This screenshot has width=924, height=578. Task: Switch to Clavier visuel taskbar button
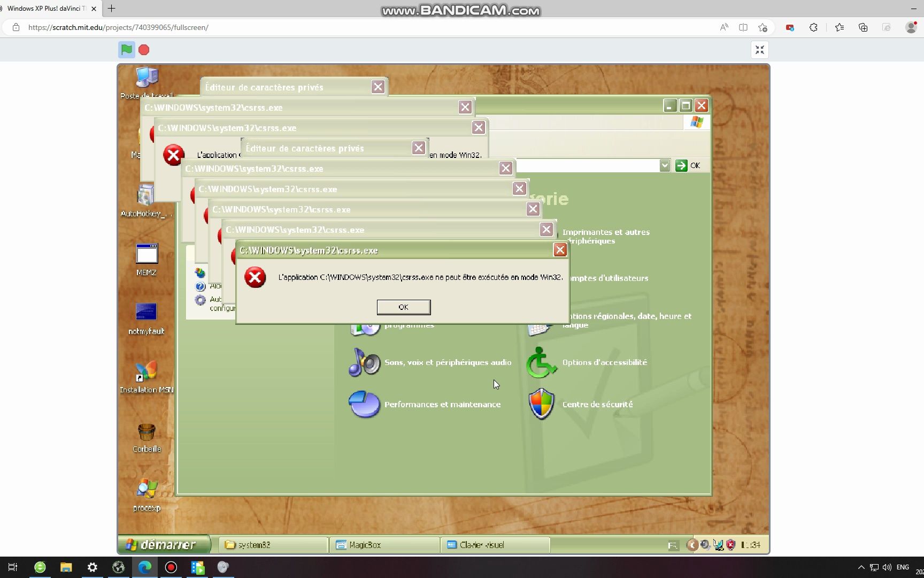pyautogui.click(x=495, y=545)
